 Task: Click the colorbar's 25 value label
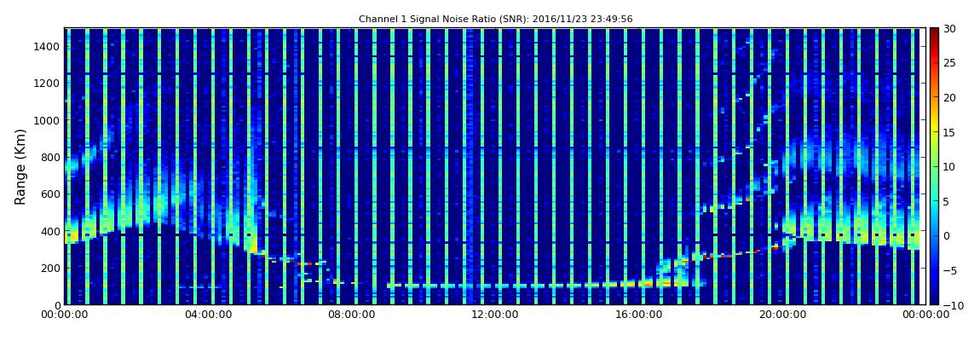point(950,63)
